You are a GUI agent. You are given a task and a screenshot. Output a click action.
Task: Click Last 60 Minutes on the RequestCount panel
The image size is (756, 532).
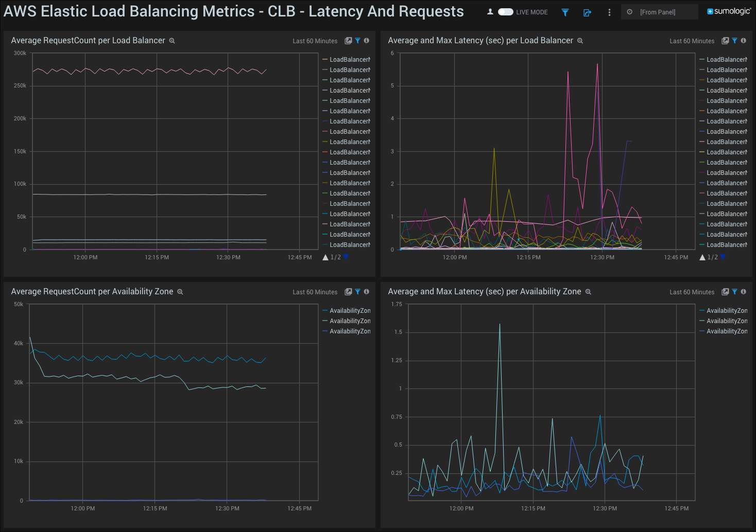[x=315, y=41]
